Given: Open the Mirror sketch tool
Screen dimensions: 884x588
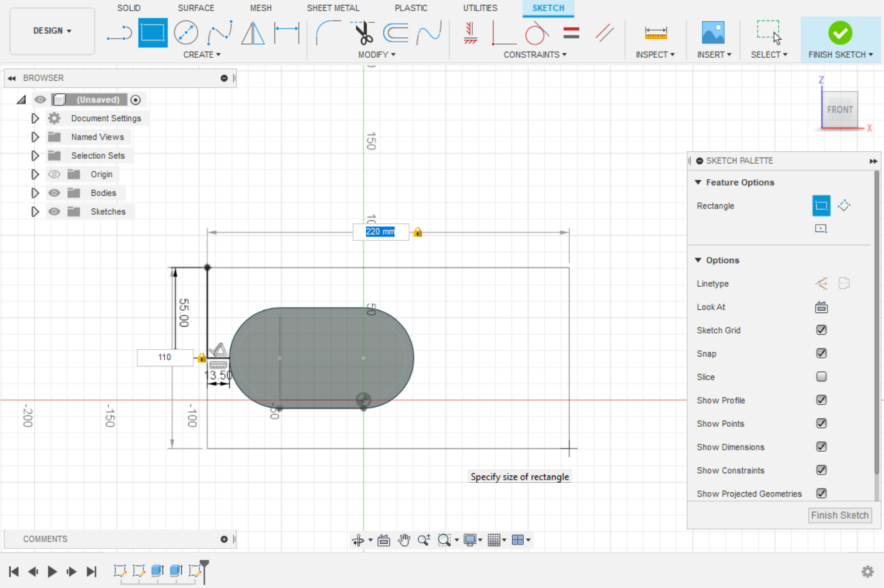Looking at the screenshot, I should [253, 32].
